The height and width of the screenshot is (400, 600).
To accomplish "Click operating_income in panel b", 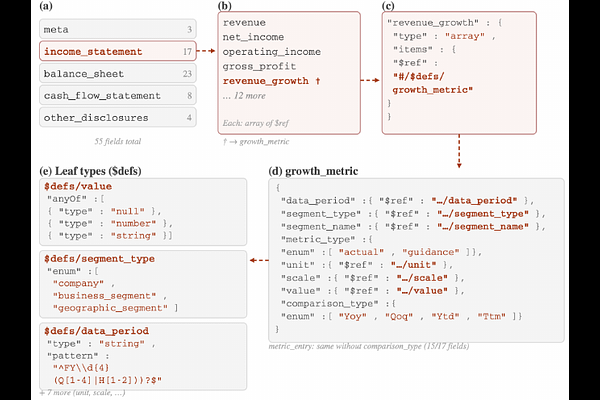I will click(x=266, y=51).
